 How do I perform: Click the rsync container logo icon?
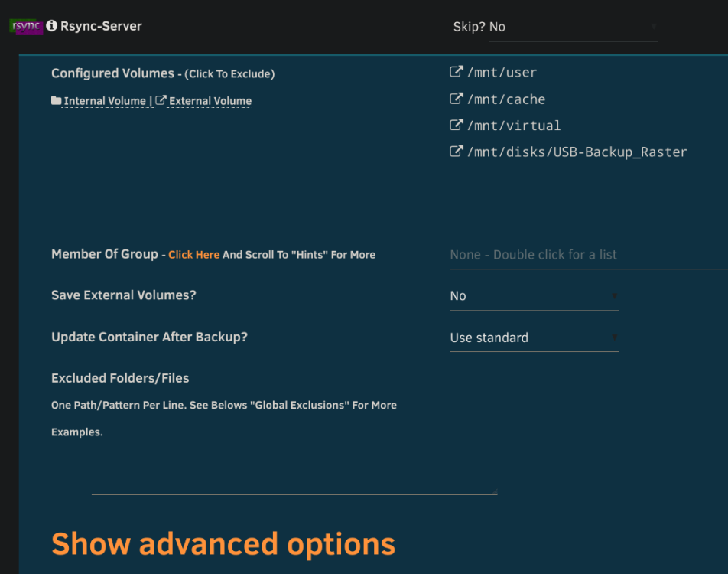click(x=27, y=27)
